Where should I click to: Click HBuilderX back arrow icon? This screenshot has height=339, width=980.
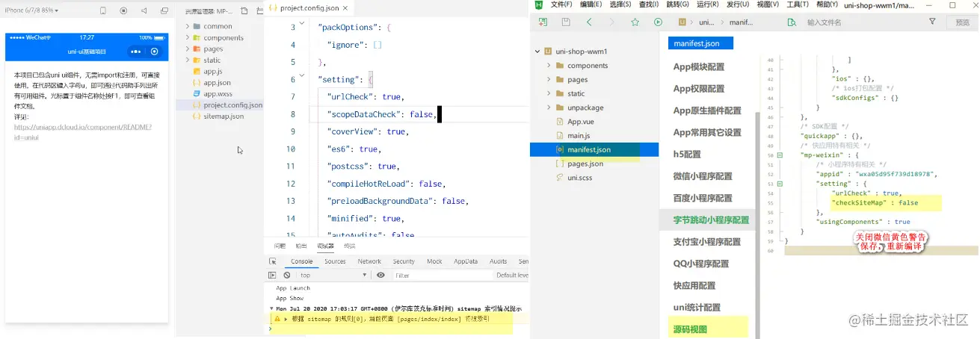pos(589,22)
